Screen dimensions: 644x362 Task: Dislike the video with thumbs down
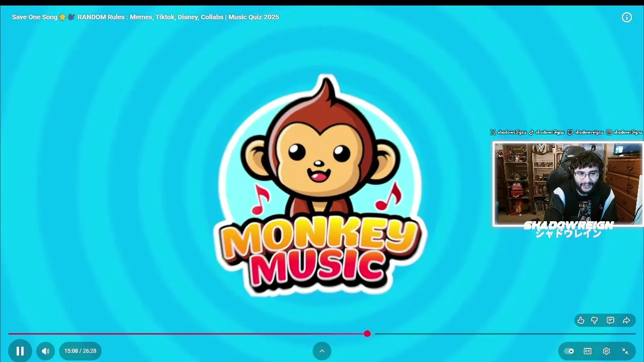click(595, 320)
